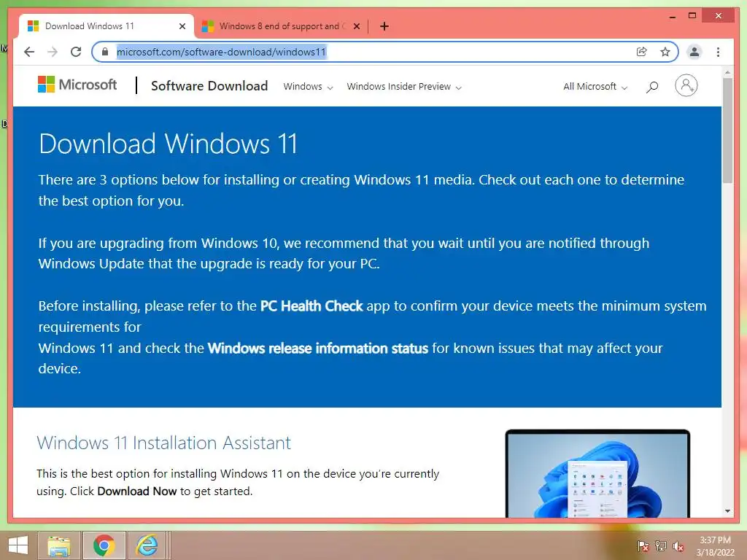
Task: Open the Windows Start button
Action: tap(18, 545)
